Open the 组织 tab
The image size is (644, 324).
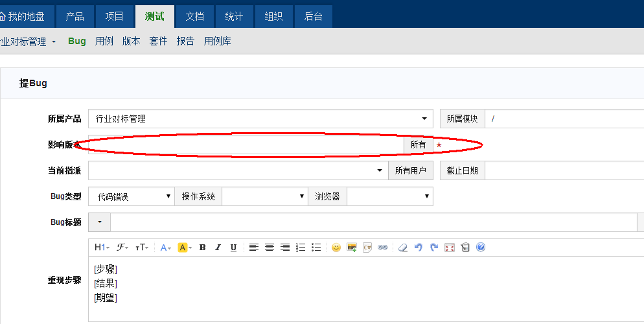click(273, 16)
